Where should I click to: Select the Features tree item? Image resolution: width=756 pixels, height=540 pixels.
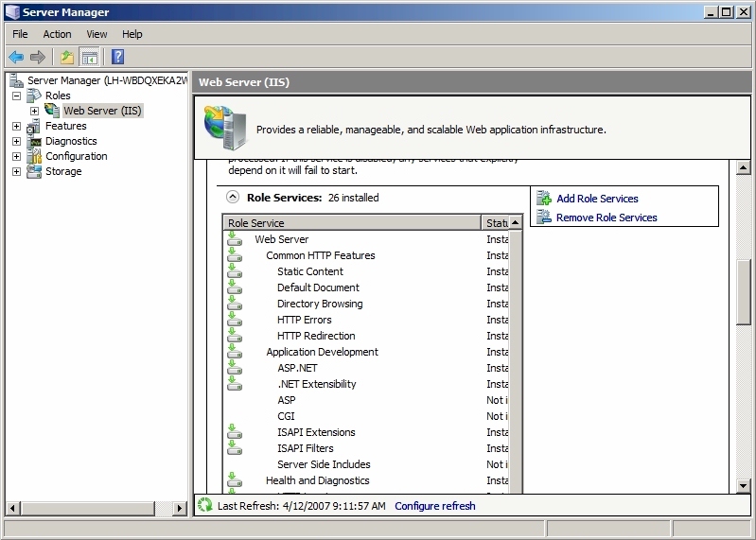(66, 126)
